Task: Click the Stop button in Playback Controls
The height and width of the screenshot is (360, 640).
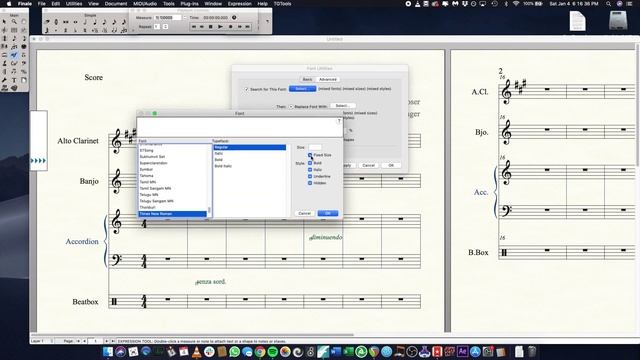Action: coord(210,27)
